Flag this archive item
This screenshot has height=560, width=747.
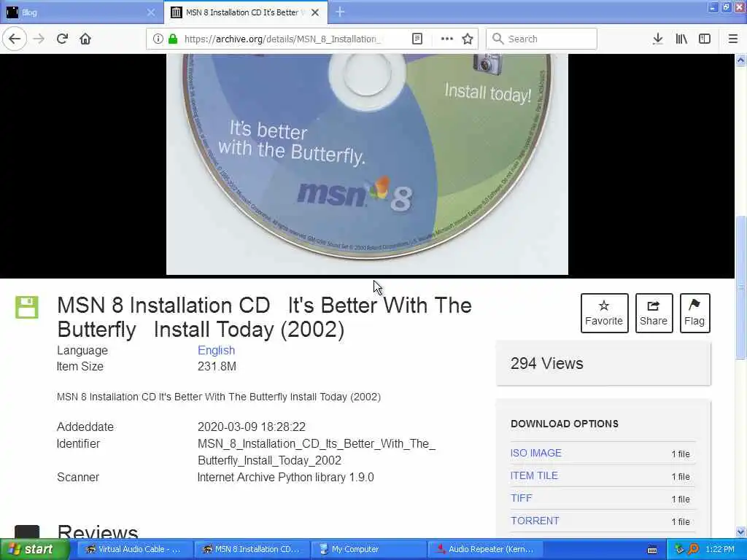point(694,313)
